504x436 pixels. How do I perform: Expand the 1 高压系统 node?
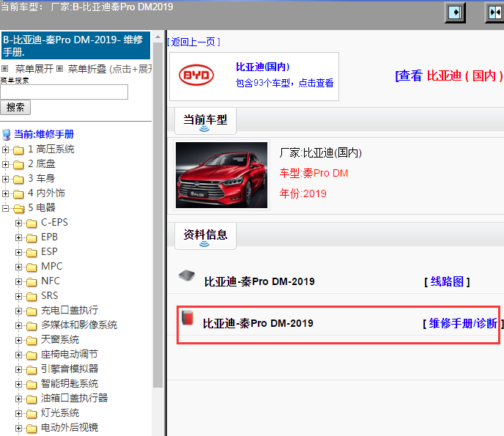click(5, 149)
